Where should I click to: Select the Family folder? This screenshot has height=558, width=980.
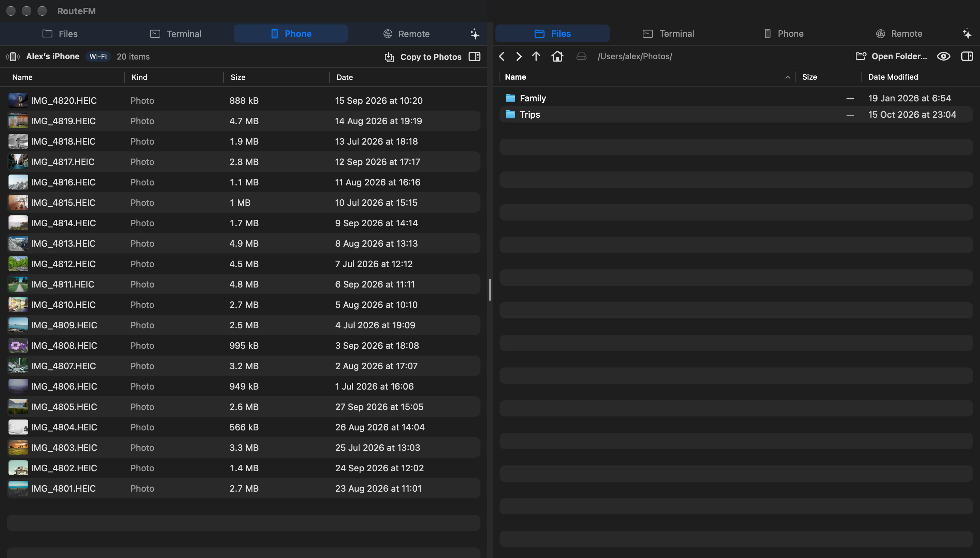tap(736, 98)
